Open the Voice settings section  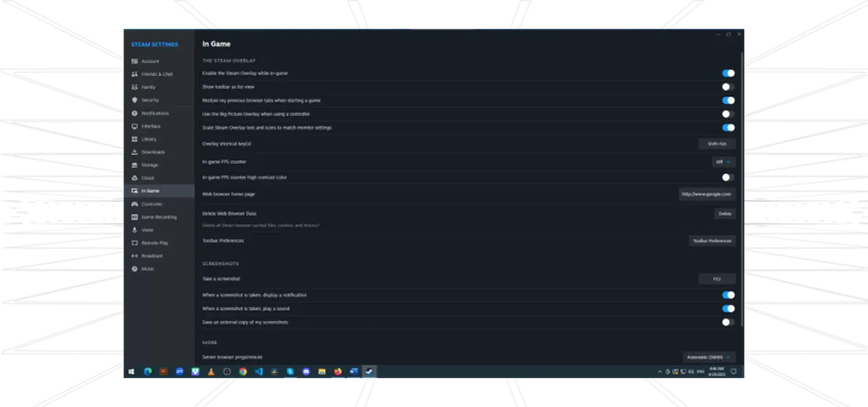pyautogui.click(x=159, y=230)
